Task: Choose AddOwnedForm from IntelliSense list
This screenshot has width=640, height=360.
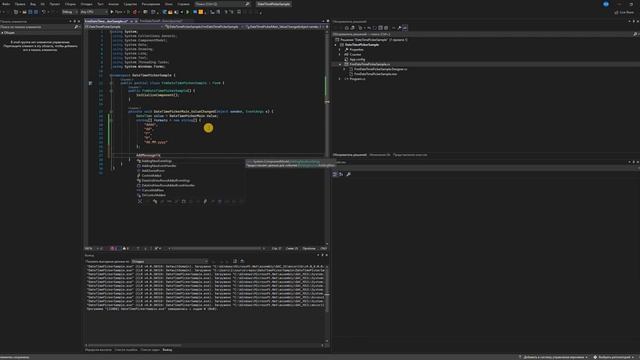Action: point(153,171)
